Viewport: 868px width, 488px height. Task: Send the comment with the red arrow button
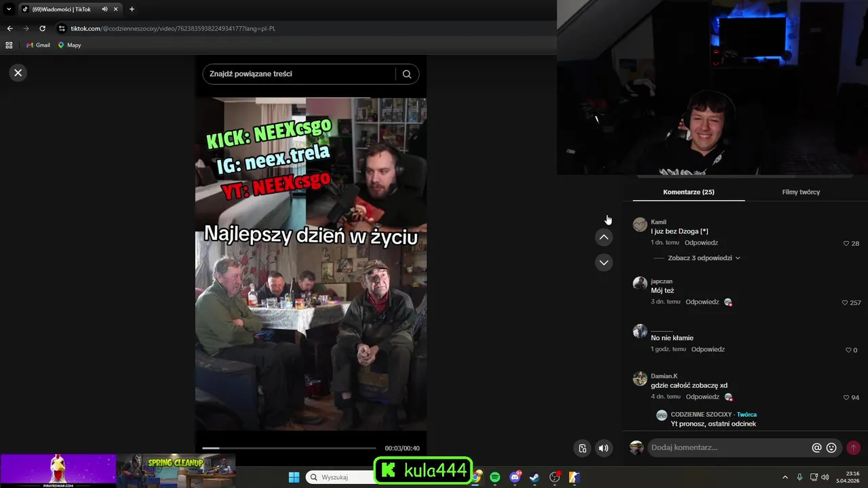[x=853, y=448]
